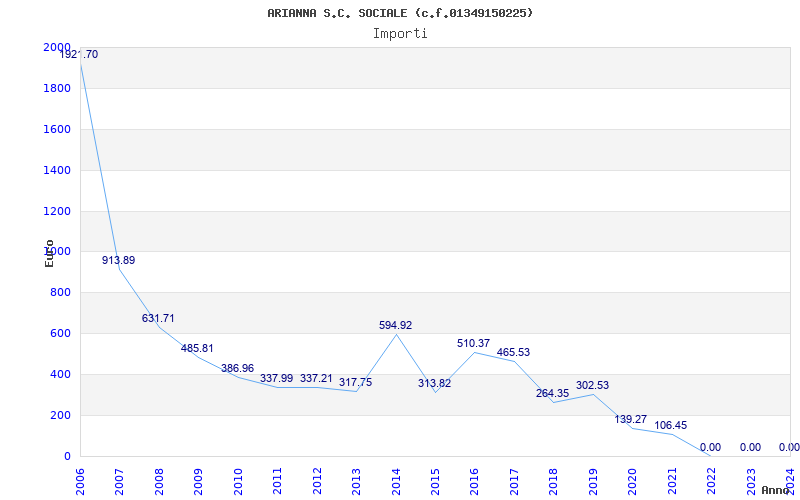800x500 pixels.
Task: Select the 106.45 data label
Action: (671, 426)
